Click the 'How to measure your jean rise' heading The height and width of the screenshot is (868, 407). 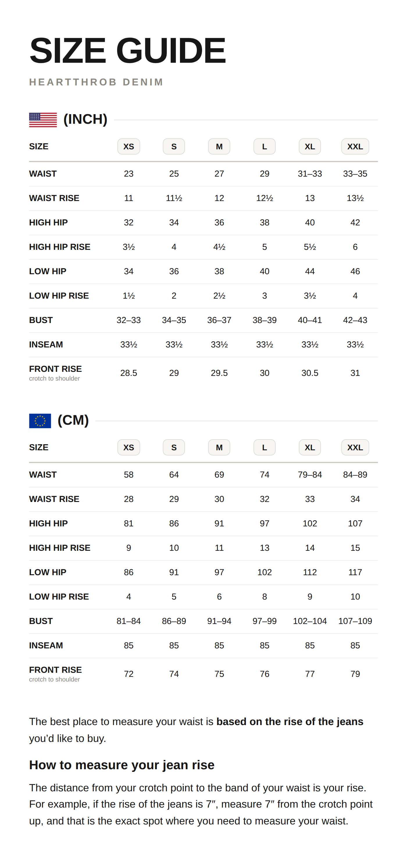click(122, 765)
